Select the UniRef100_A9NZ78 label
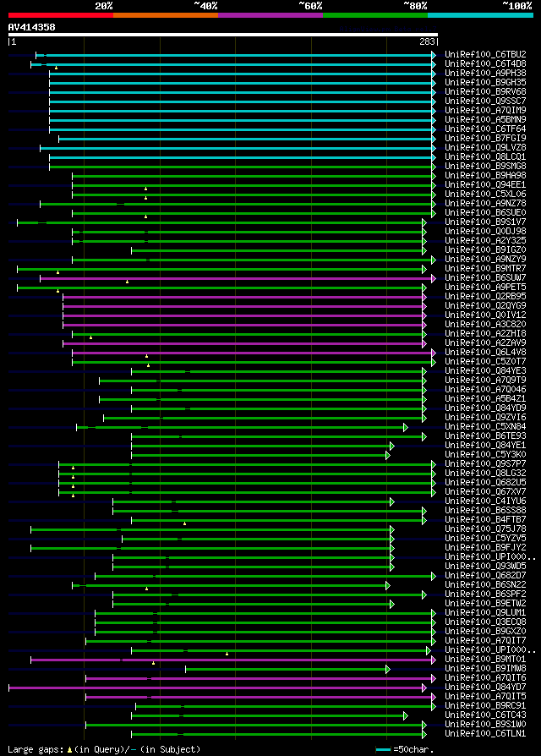 (485, 204)
